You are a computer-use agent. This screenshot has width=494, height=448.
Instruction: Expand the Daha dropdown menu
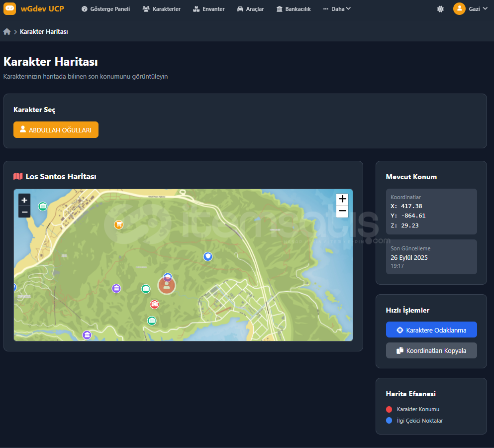tap(337, 9)
